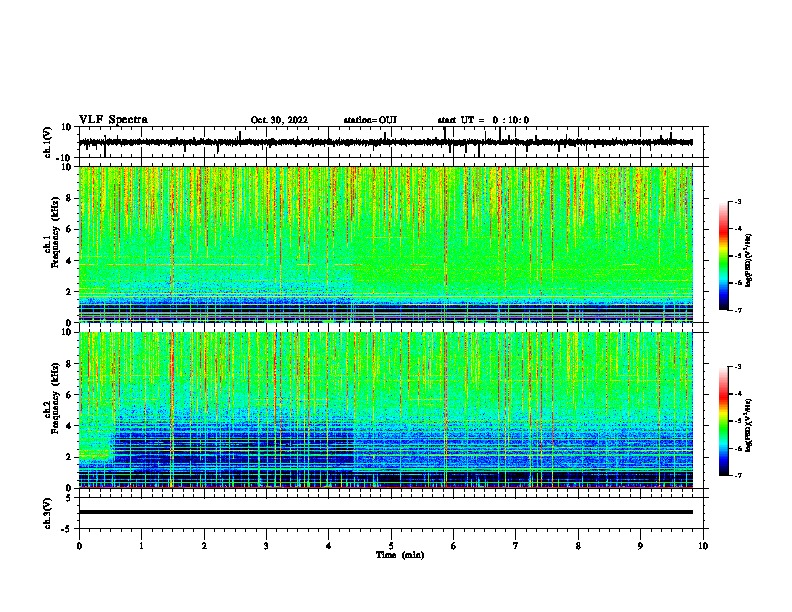Click the ch.2 colorbar's log(PSD) units label
Viewport: 792px width, 612px height.
click(x=749, y=426)
